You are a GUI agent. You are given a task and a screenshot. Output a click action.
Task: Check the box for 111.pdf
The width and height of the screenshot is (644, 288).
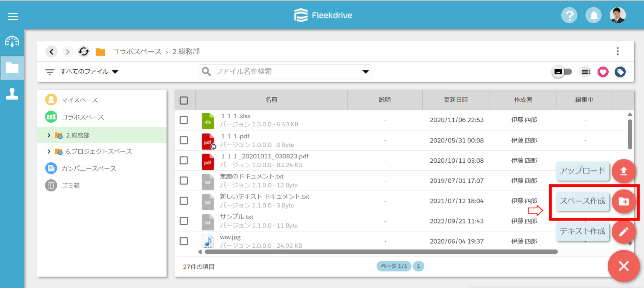click(184, 140)
